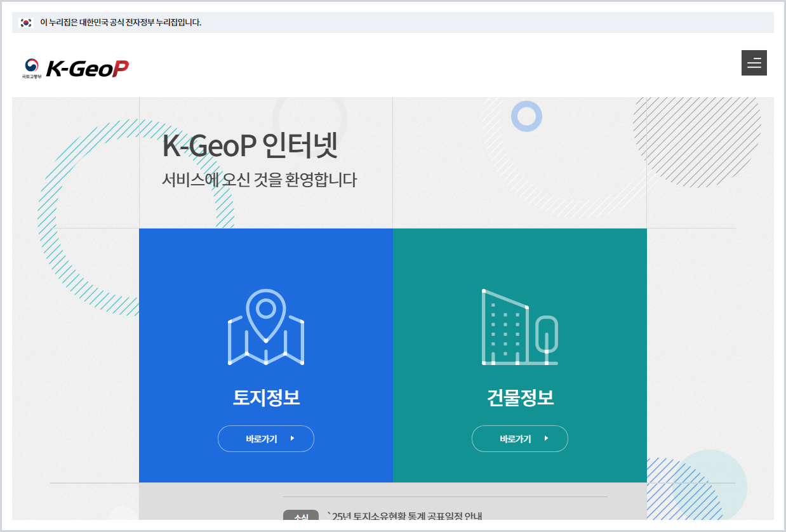Click the K-GeoP logo
Viewport: 786px width, 532px height.
pyautogui.click(x=87, y=68)
